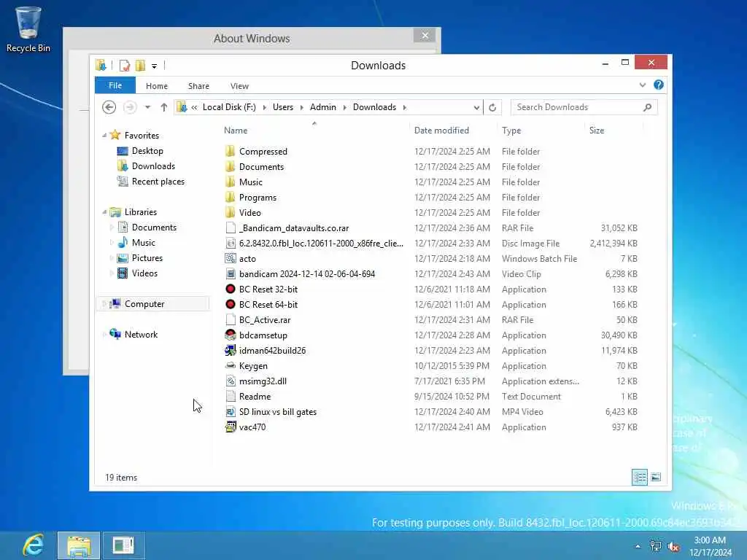
Task: Go back with the Back arrow
Action: pyautogui.click(x=109, y=107)
